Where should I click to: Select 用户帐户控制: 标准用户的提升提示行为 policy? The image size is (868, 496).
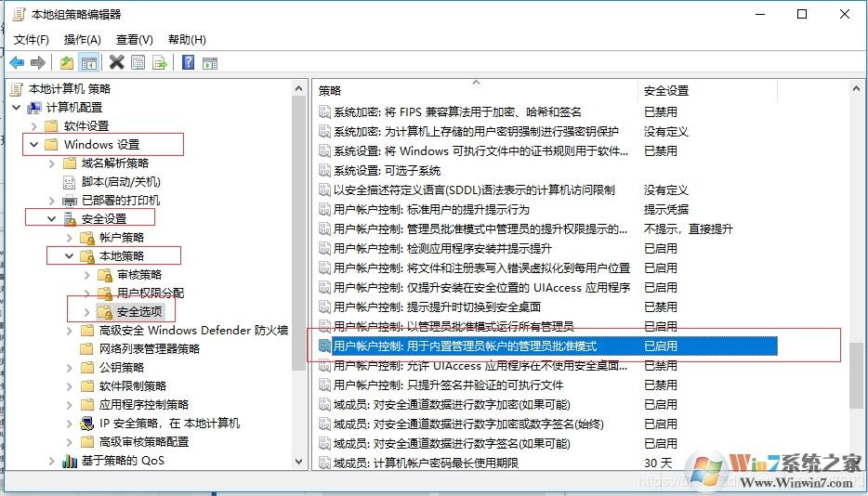(431, 210)
